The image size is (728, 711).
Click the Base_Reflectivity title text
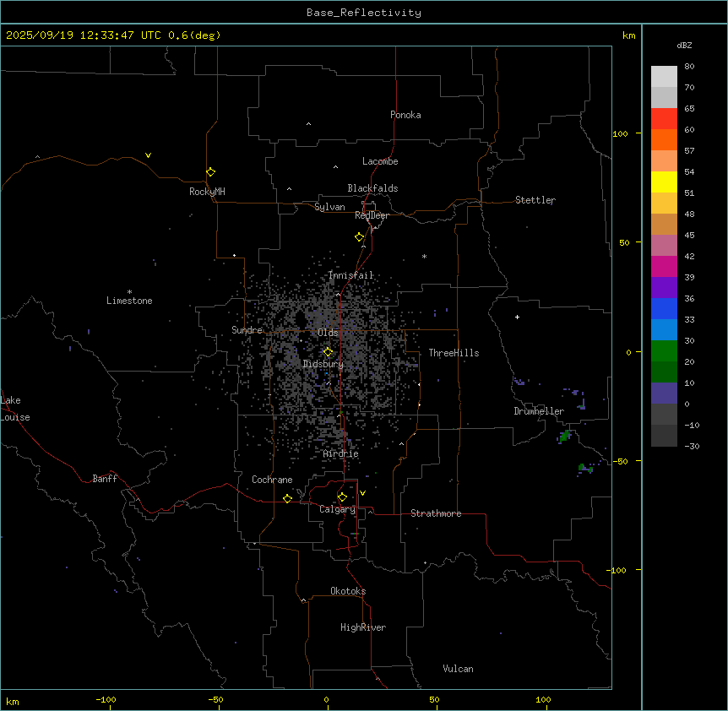coord(363,13)
